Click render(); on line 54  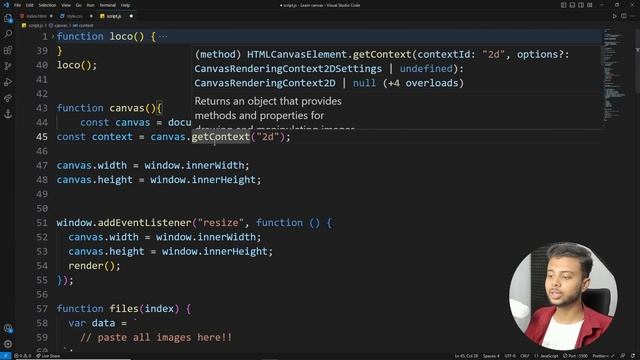[x=94, y=266]
